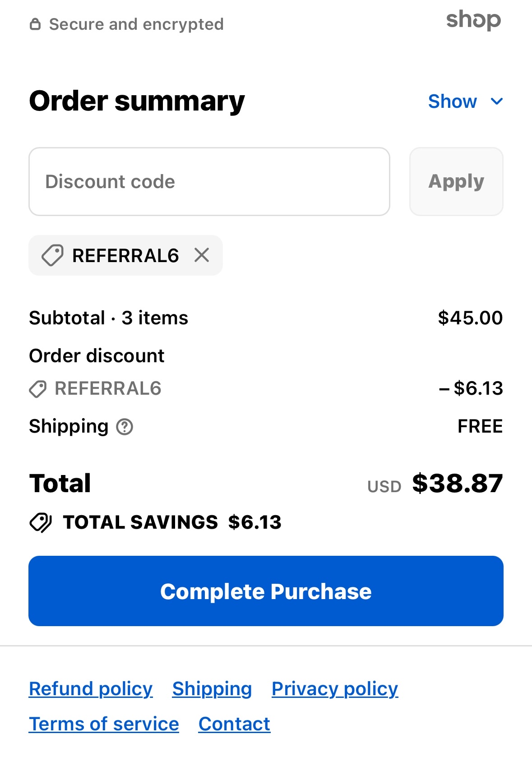Expand order summary chevron arrow
532x766 pixels.
pos(496,102)
